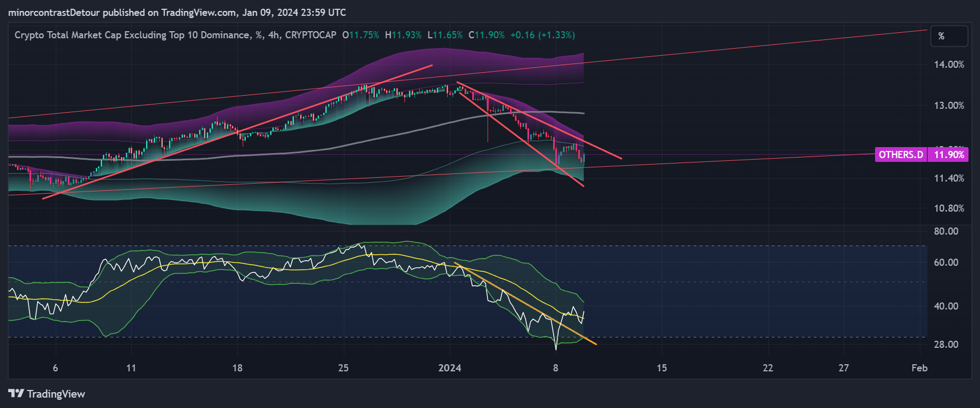Click the '25' date label on time axis
Image resolution: width=980 pixels, height=408 pixels.
pyautogui.click(x=343, y=368)
